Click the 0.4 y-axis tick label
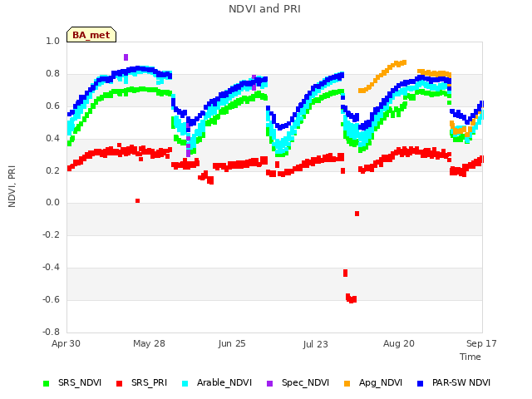Image resolution: width=532 pixels, height=399 pixels. click(x=52, y=138)
